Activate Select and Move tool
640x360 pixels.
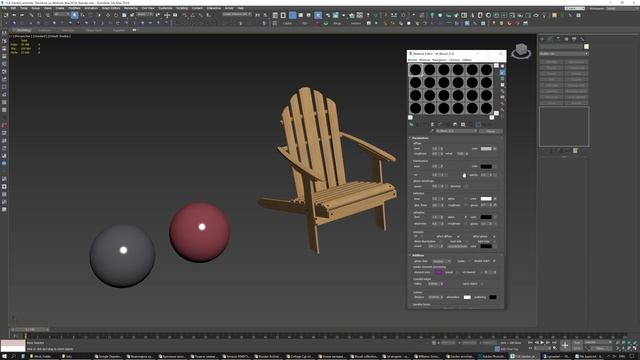[108, 15]
